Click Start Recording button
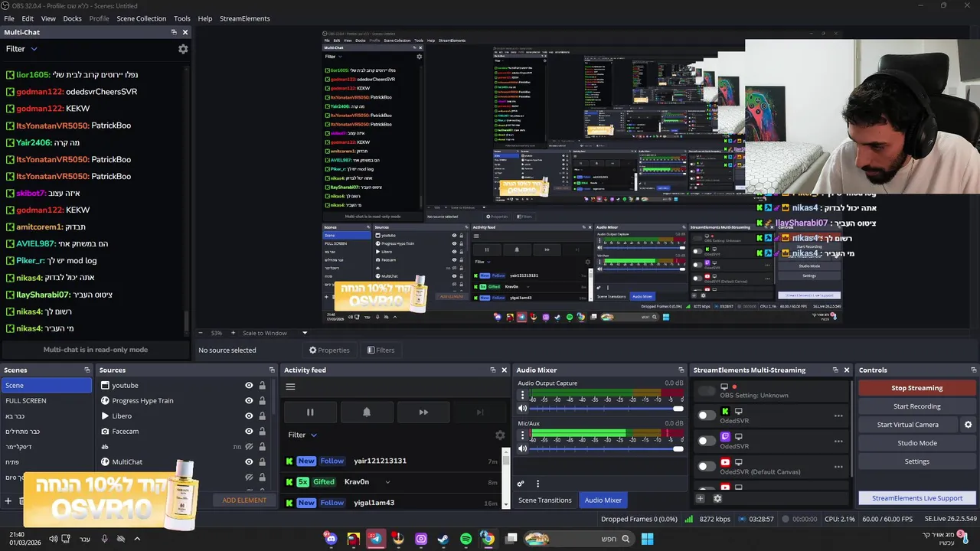The height and width of the screenshot is (551, 980). pos(917,406)
